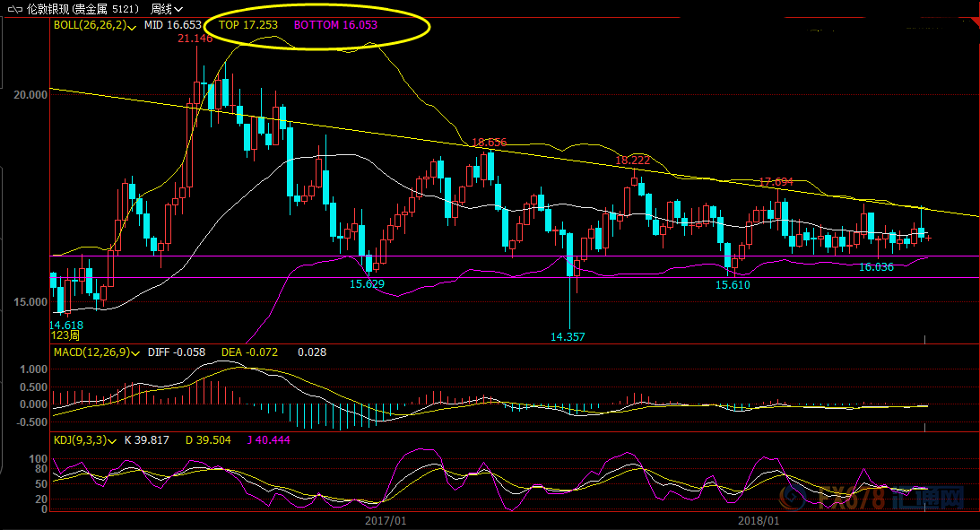Click the FX678 watermark logo
Screen dimensions: 980x530
tap(891, 496)
